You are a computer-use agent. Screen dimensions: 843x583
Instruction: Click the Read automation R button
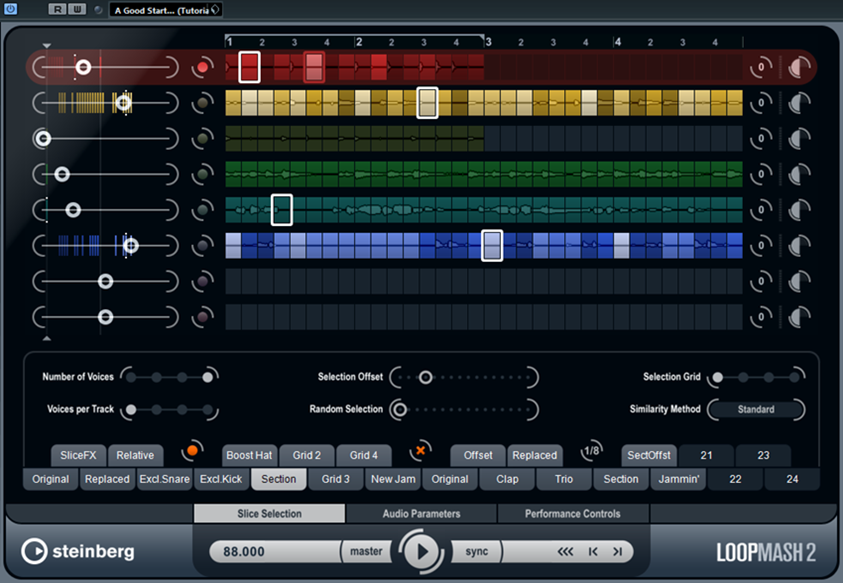(x=57, y=10)
